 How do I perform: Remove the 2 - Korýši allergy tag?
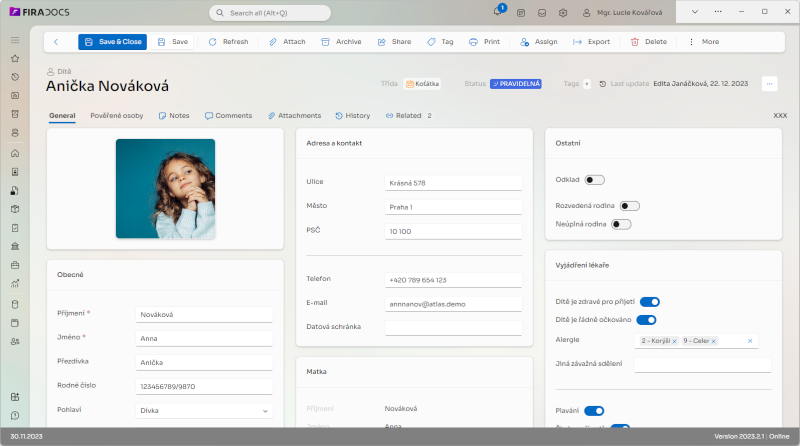(x=674, y=341)
